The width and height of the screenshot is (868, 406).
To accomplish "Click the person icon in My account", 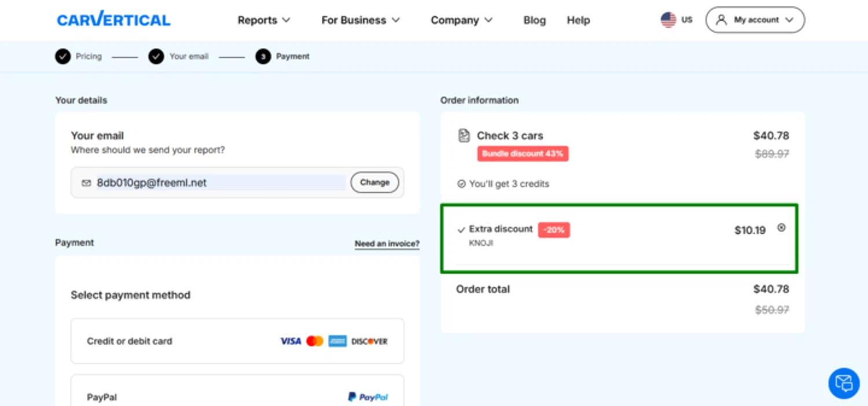I will 721,20.
